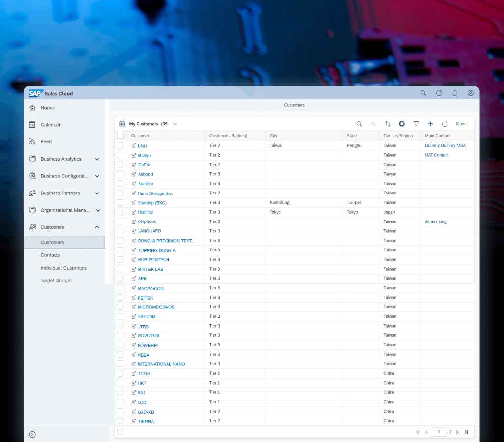Expand the Business Partners section

pos(97,193)
